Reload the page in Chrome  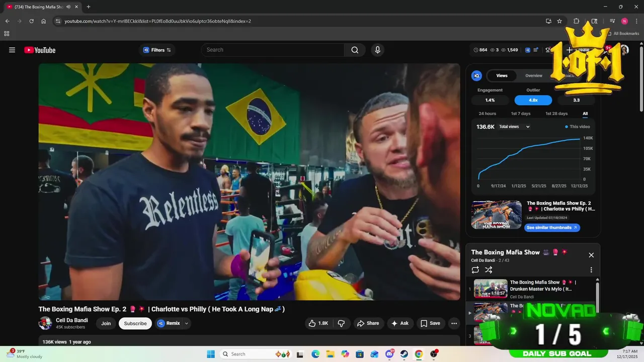pos(31,21)
